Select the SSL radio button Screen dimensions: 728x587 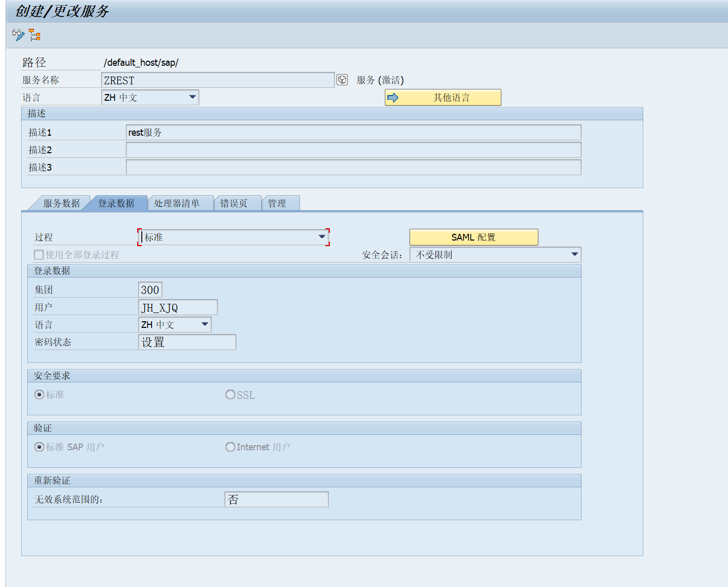pos(230,394)
